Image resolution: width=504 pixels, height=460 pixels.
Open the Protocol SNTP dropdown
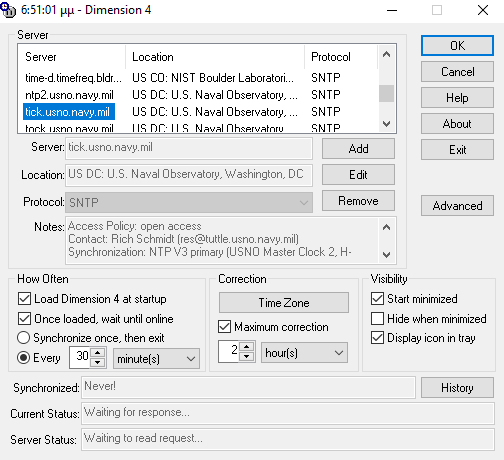(189, 202)
